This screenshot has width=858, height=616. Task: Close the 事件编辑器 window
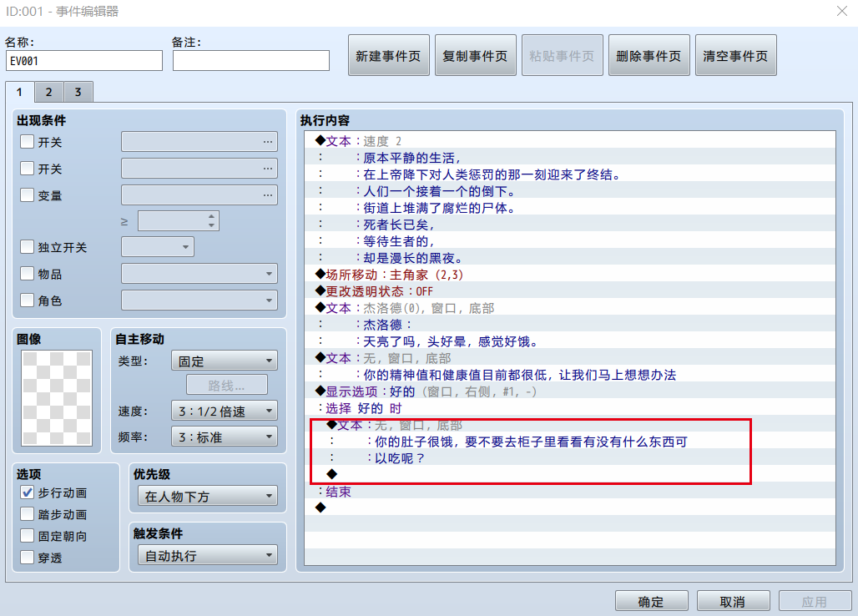pos(841,11)
